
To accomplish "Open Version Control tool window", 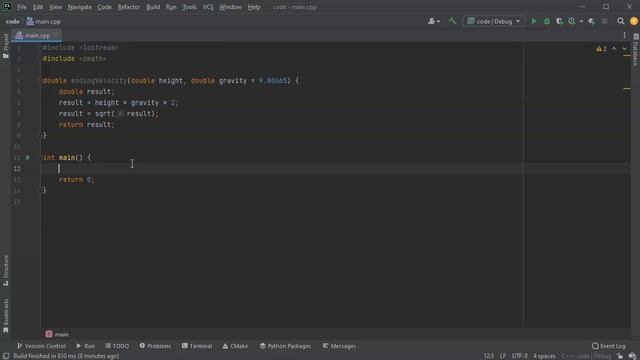I will (41, 346).
